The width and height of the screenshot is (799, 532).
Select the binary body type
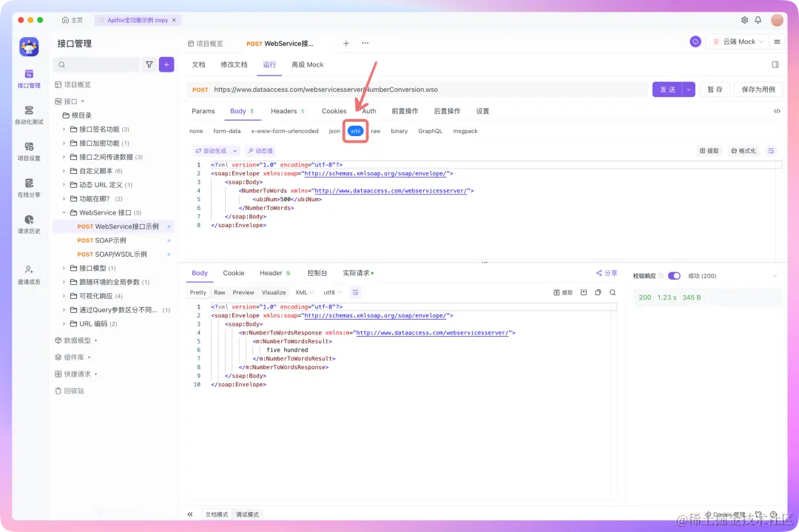(399, 131)
